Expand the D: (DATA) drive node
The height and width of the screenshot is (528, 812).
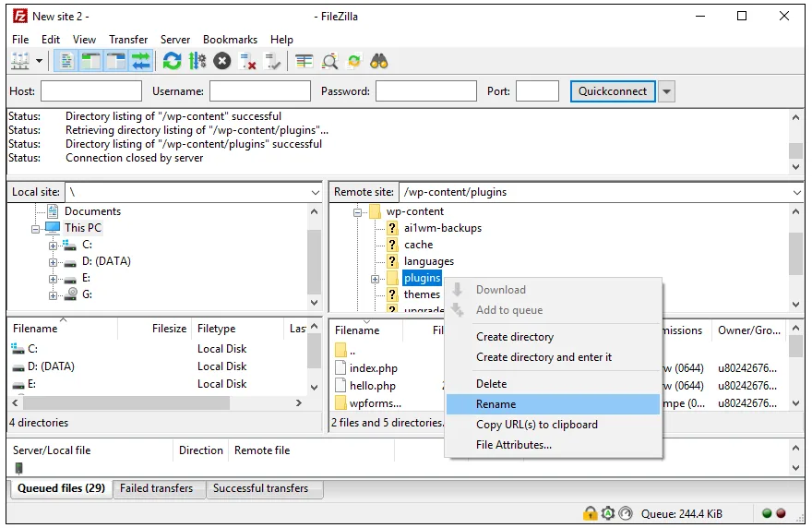(53, 262)
